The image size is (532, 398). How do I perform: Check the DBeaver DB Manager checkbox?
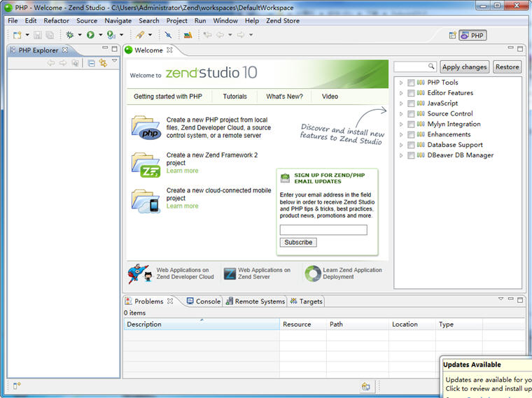[411, 155]
